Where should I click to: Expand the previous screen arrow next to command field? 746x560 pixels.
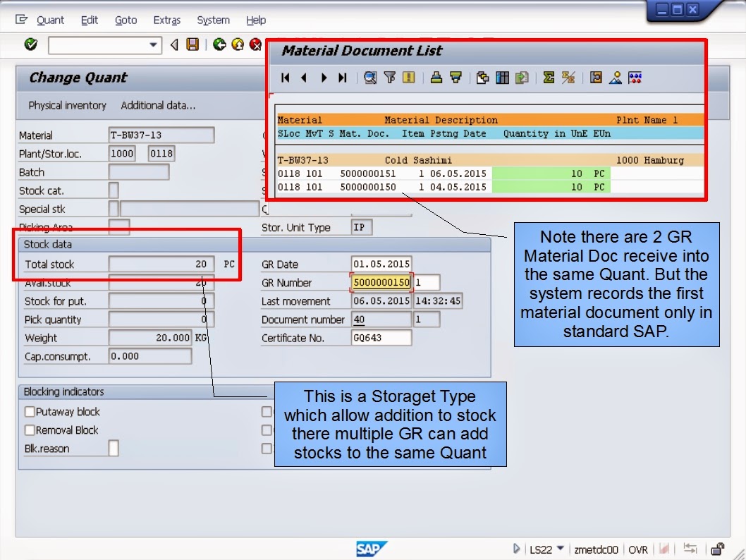pos(173,44)
